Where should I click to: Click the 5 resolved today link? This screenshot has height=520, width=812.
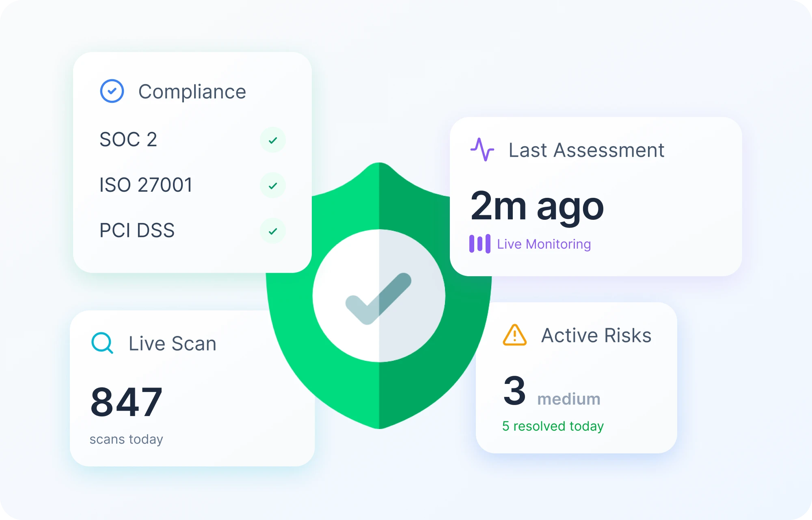click(x=553, y=426)
